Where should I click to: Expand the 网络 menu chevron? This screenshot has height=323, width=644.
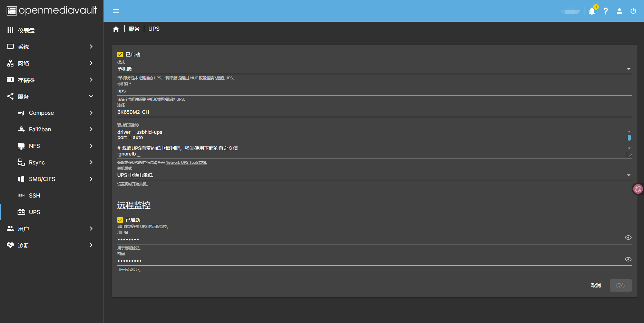coord(91,63)
